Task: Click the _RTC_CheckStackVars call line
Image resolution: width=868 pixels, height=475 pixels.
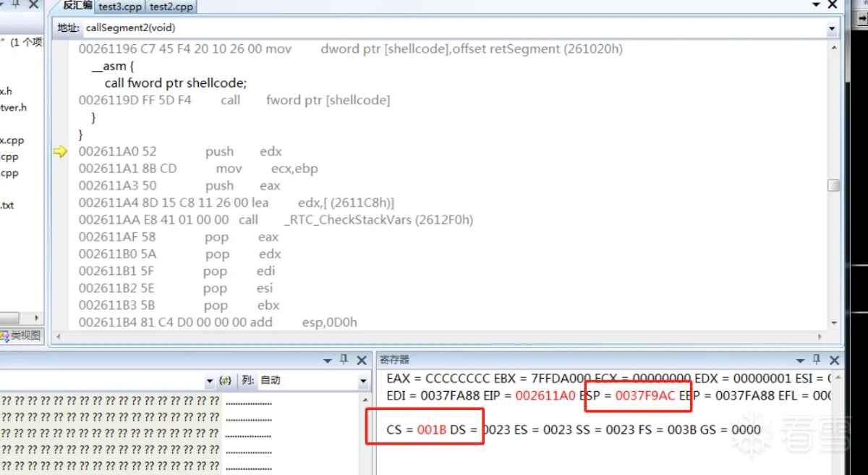Action: point(276,219)
